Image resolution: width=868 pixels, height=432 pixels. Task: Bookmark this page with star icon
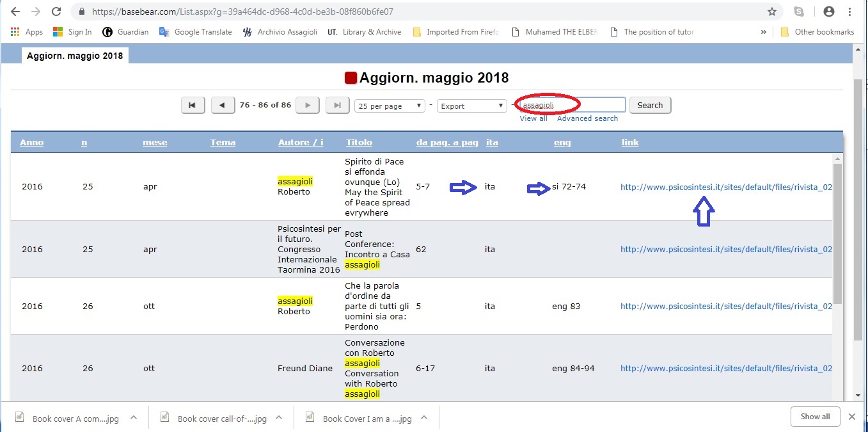click(772, 12)
